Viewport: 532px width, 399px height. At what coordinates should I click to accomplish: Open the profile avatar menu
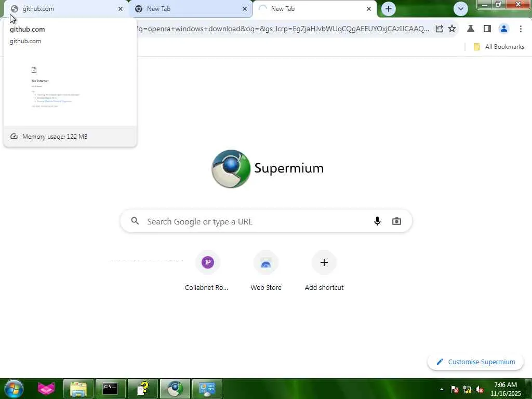point(504,29)
